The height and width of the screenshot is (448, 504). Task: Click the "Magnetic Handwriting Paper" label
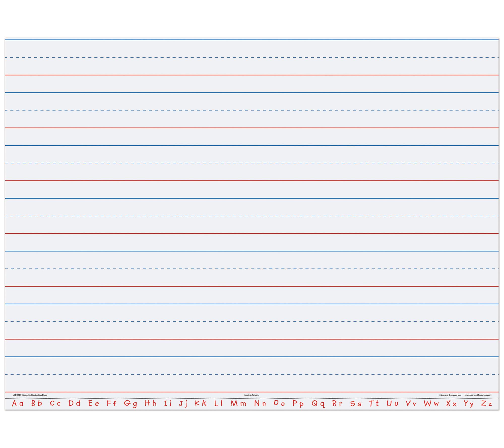(x=35, y=395)
